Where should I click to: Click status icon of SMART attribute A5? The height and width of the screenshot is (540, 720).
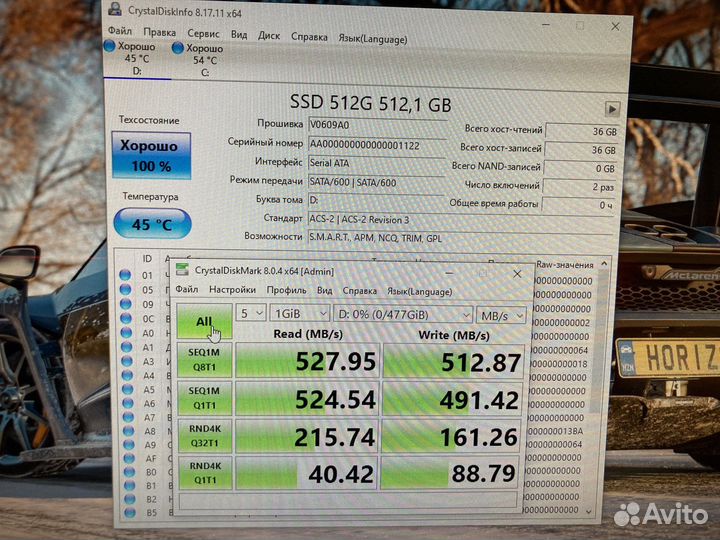coord(128,389)
